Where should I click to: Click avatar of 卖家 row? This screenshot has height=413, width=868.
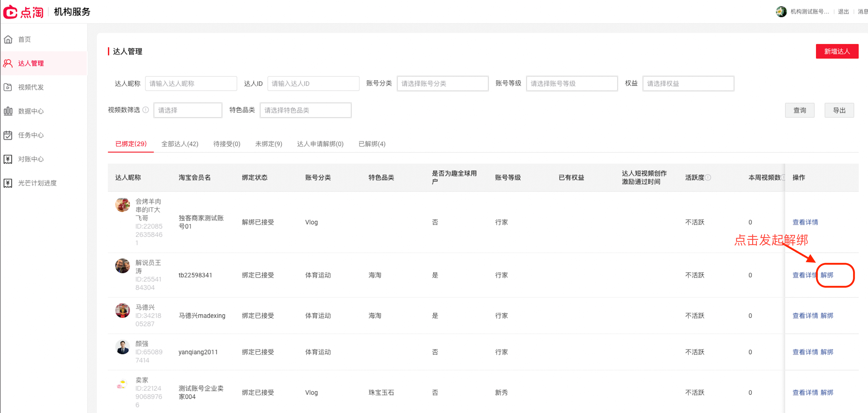point(123,384)
